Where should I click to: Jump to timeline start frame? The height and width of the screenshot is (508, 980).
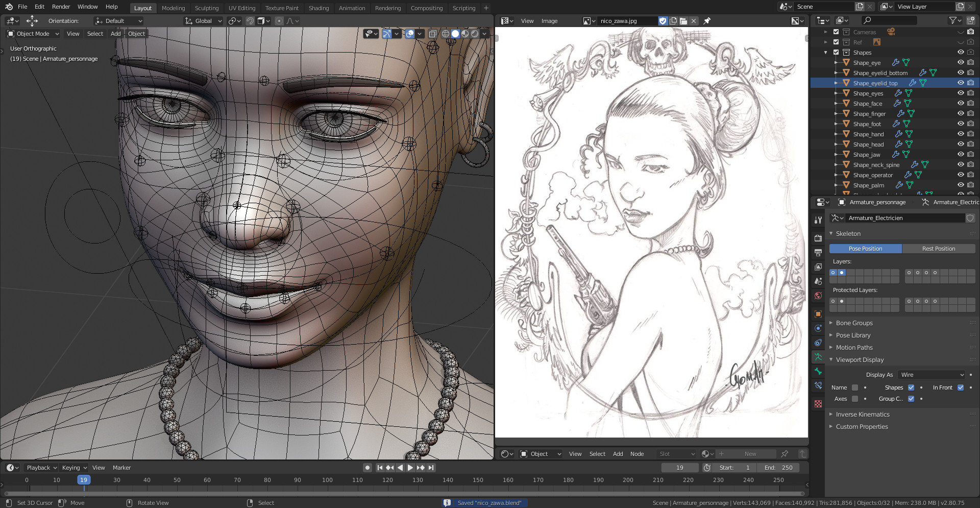point(380,468)
